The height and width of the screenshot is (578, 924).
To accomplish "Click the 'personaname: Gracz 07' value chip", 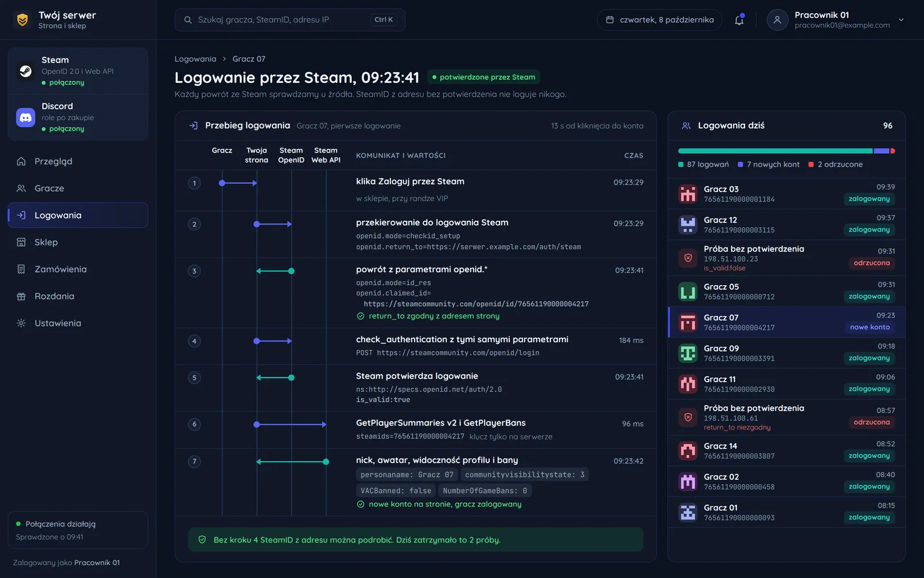I will click(407, 475).
